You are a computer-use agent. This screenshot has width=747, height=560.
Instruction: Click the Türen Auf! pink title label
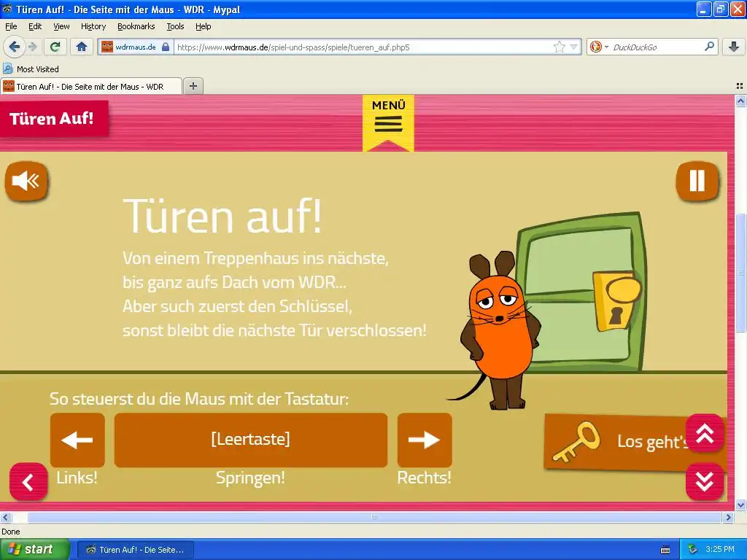pyautogui.click(x=54, y=119)
